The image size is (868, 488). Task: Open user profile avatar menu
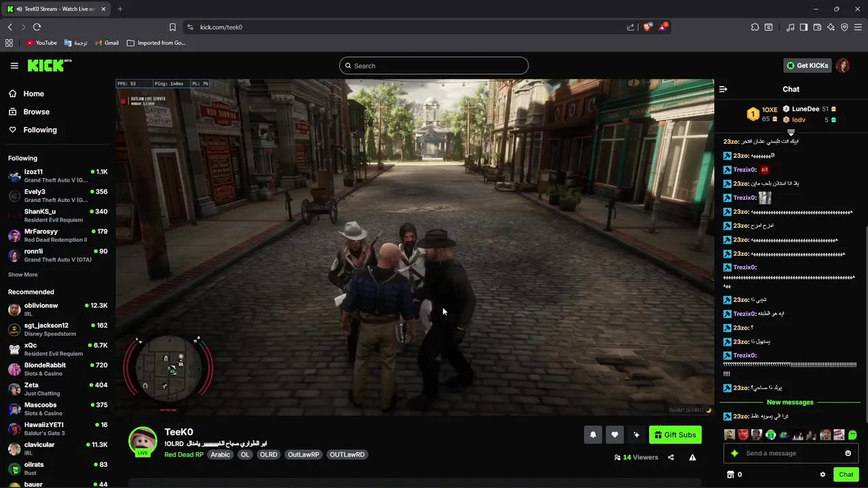843,66
